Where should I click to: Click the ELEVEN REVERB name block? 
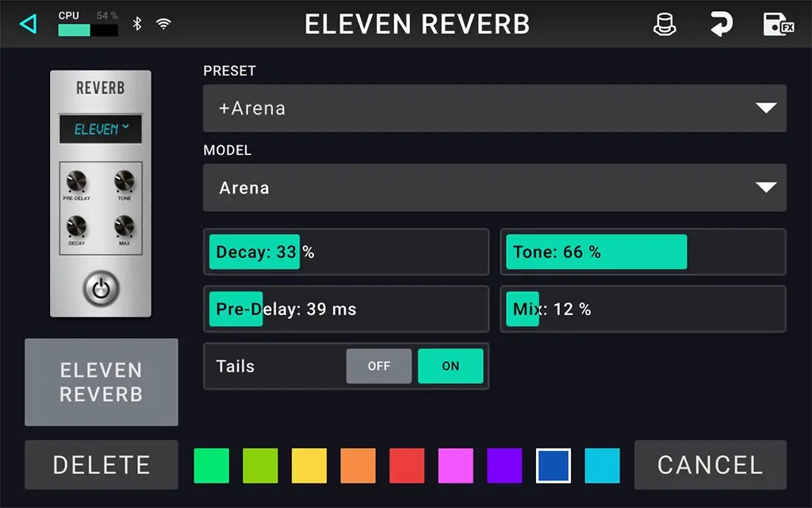click(x=101, y=382)
